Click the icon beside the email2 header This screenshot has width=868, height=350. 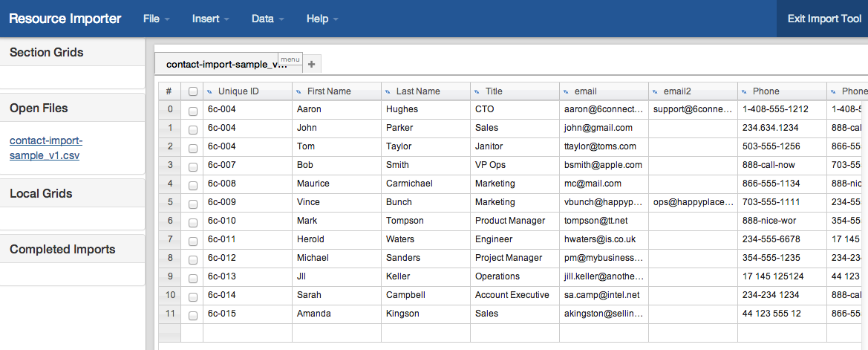click(655, 91)
